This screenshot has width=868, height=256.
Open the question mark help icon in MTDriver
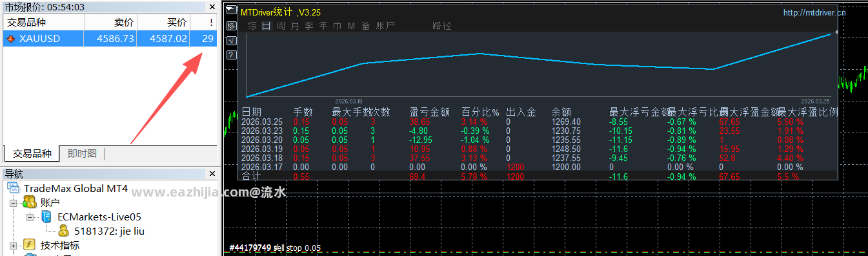point(232,55)
